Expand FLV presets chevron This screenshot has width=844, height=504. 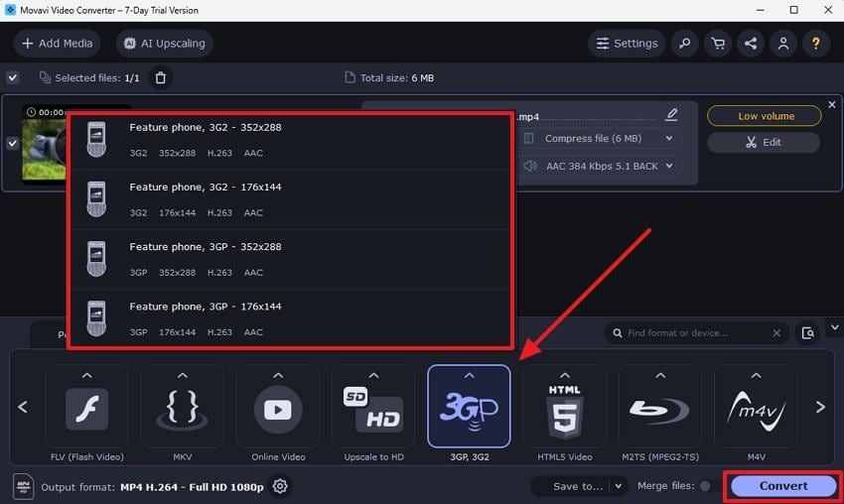pyautogui.click(x=86, y=375)
